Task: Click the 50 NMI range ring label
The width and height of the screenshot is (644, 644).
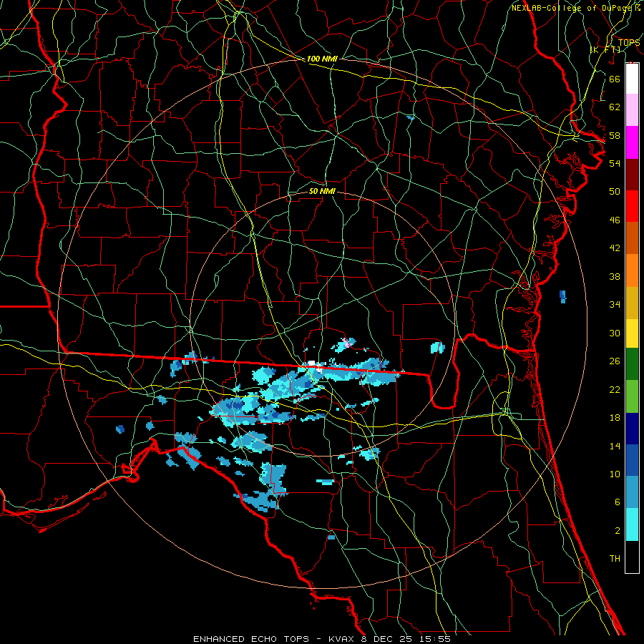Action: tap(322, 191)
